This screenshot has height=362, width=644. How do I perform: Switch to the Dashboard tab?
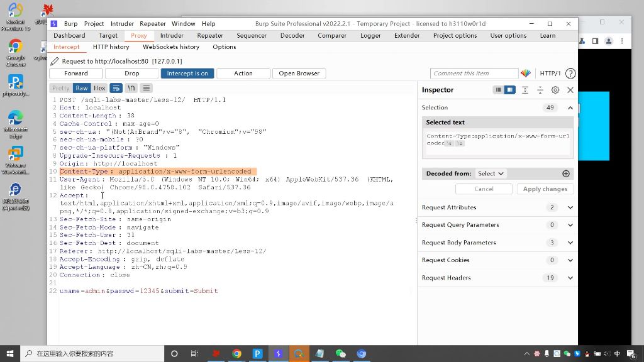click(x=69, y=35)
